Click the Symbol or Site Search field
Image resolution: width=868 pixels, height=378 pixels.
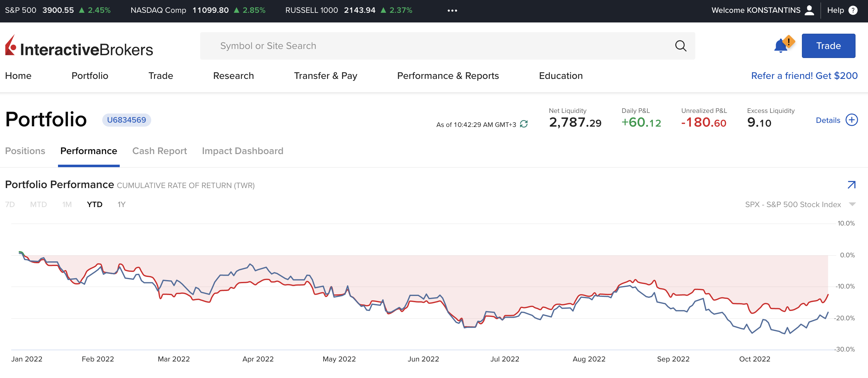(x=447, y=46)
